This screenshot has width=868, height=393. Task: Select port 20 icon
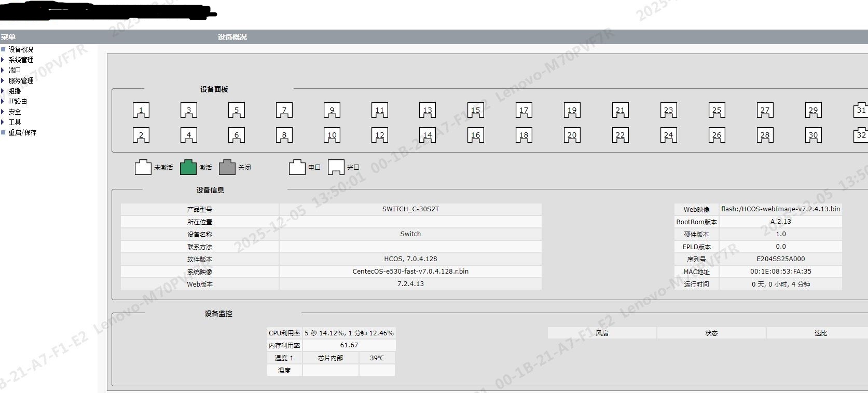[572, 135]
